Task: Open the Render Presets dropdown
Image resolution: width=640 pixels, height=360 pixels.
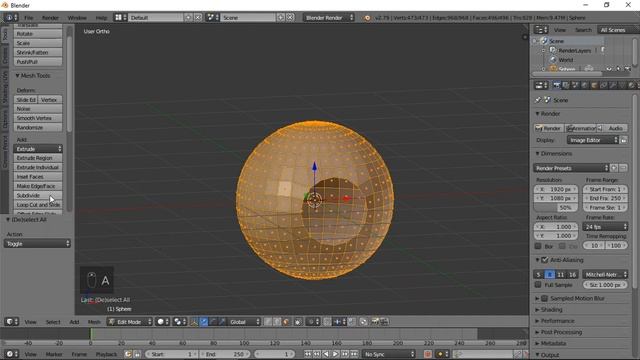Action: pyautogui.click(x=571, y=168)
